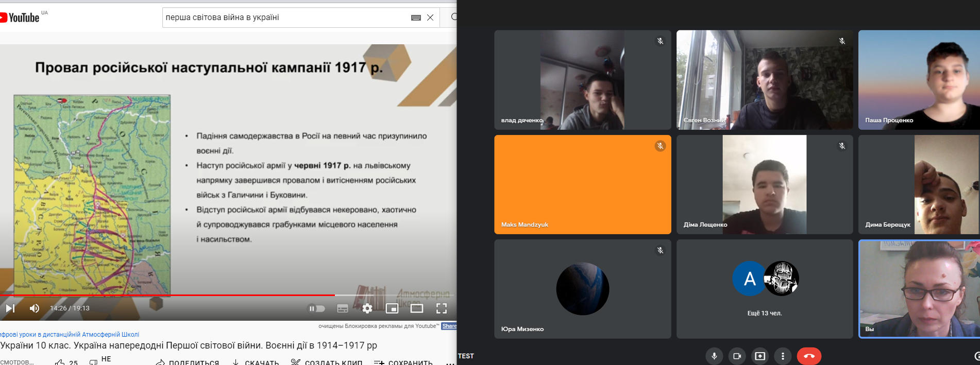Leave the call with red hang-up button

click(809, 356)
